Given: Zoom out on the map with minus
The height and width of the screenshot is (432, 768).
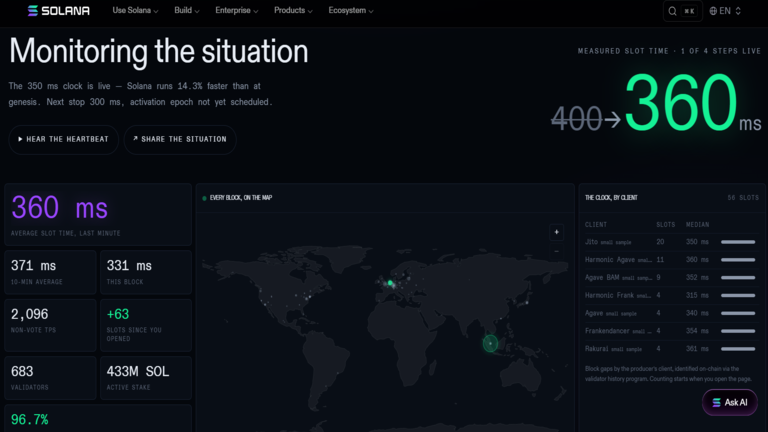Looking at the screenshot, I should coord(556,251).
